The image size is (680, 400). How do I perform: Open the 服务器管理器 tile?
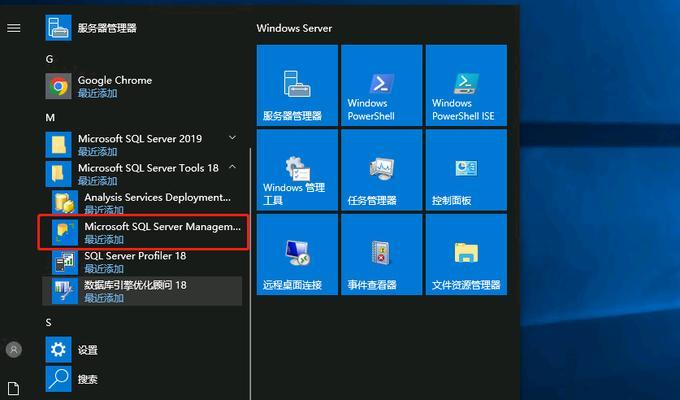(x=297, y=85)
